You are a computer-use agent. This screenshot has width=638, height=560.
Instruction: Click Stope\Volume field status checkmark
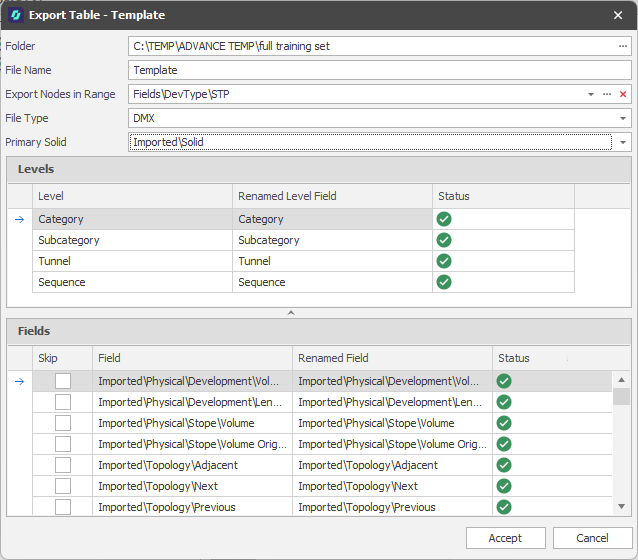tap(504, 423)
